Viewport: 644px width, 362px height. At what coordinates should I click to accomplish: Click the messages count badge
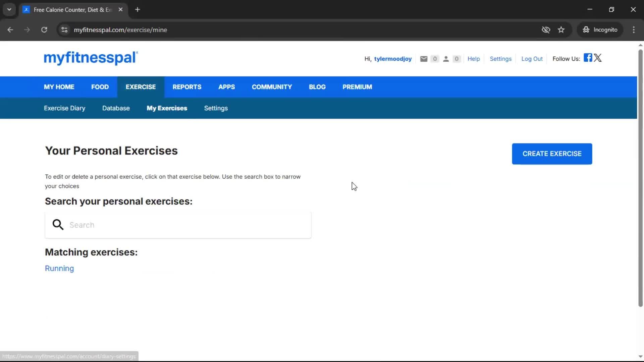[435, 59]
